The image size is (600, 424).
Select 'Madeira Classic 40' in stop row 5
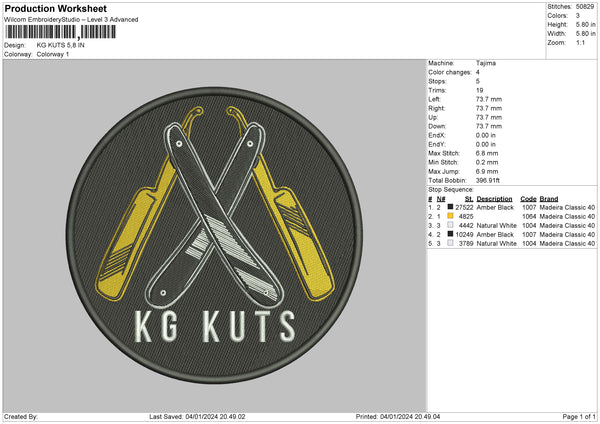tap(567, 243)
